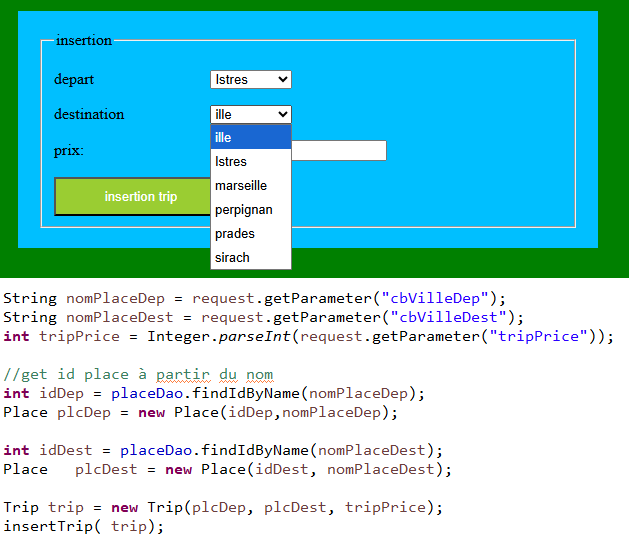Select the highlighted ille option in list
Image resolution: width=629 pixels, height=542 pixels.
pos(250,137)
